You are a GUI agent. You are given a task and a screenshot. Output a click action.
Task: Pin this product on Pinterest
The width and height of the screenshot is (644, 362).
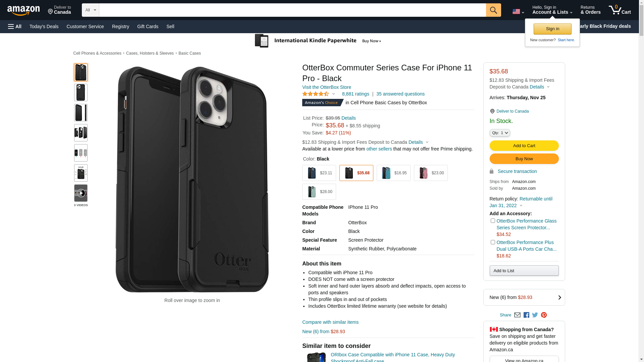(544, 315)
